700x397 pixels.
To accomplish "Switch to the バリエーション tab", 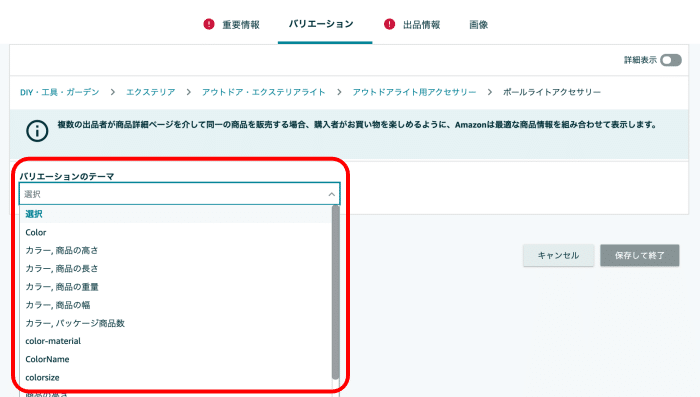I will [321, 24].
